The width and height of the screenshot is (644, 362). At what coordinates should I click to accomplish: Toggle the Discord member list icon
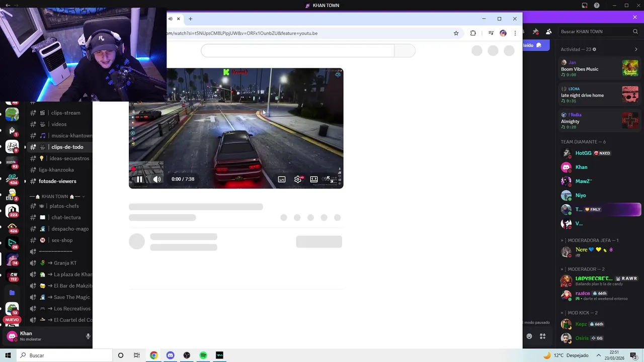point(548,31)
